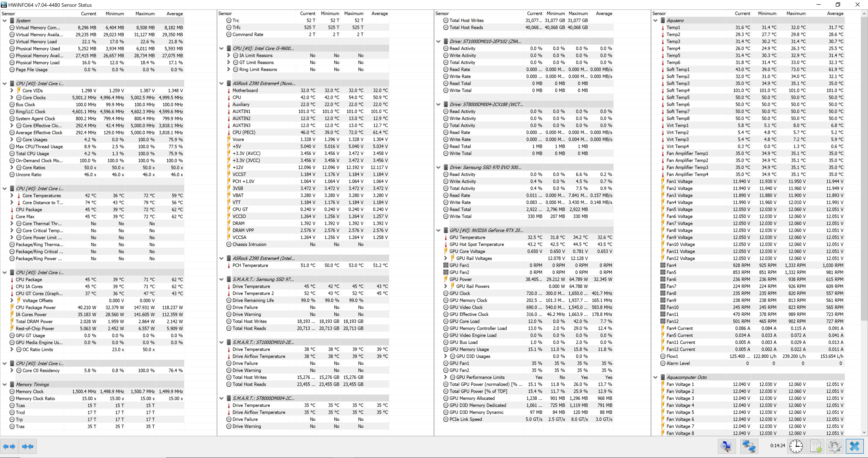Reset the elapsed time clock icon
This screenshot has width=868, height=458.
(x=796, y=446)
